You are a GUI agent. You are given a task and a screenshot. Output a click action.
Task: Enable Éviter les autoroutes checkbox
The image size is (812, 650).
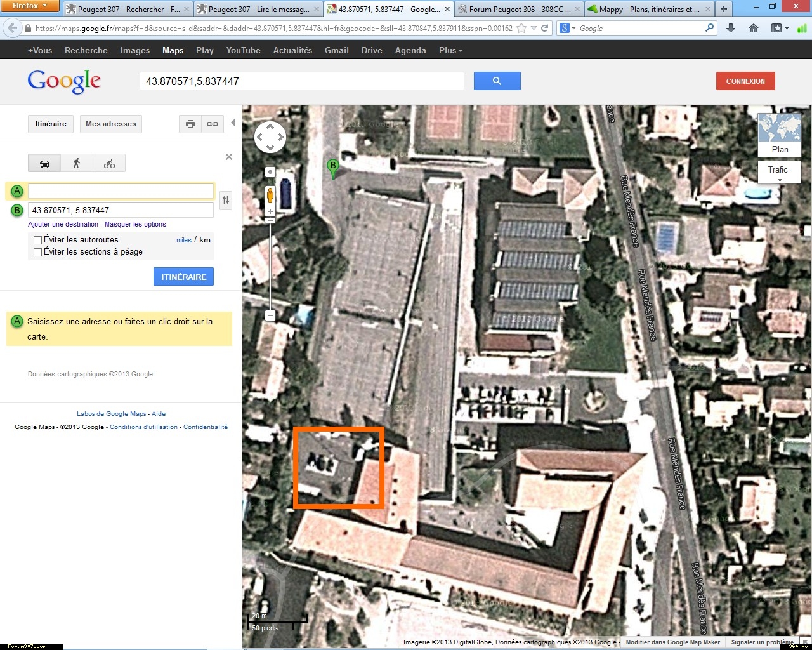coord(38,240)
